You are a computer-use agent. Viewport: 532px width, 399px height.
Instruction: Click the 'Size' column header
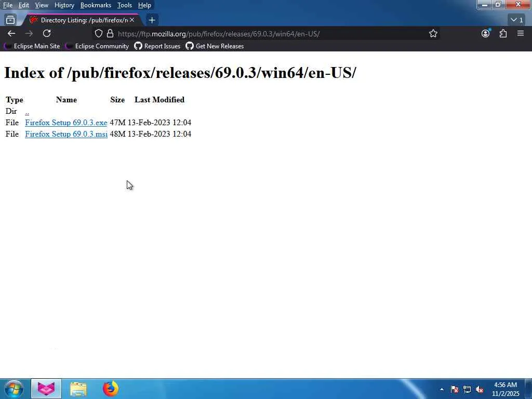tap(117, 100)
